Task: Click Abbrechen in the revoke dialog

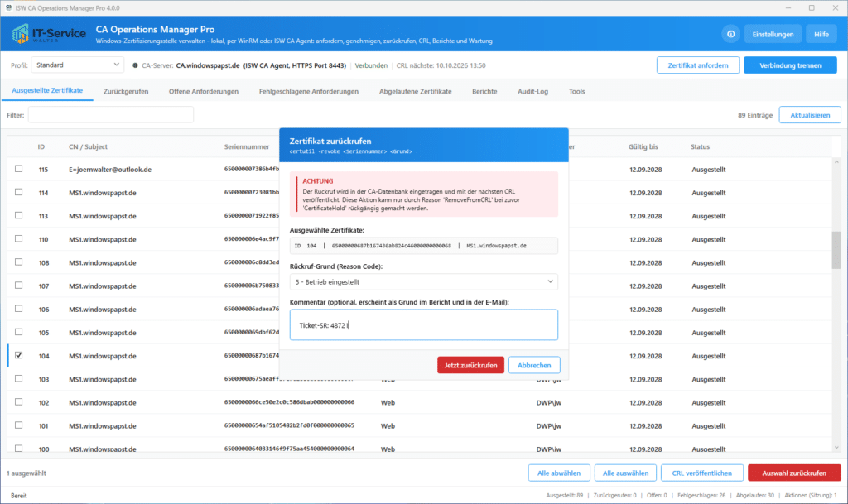Action: click(534, 365)
